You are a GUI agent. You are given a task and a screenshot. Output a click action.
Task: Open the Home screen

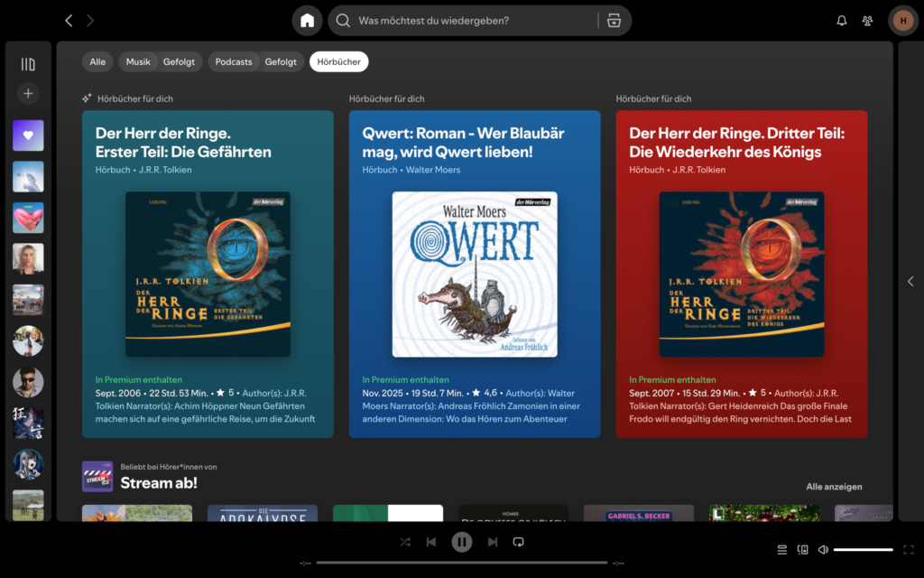click(x=307, y=20)
